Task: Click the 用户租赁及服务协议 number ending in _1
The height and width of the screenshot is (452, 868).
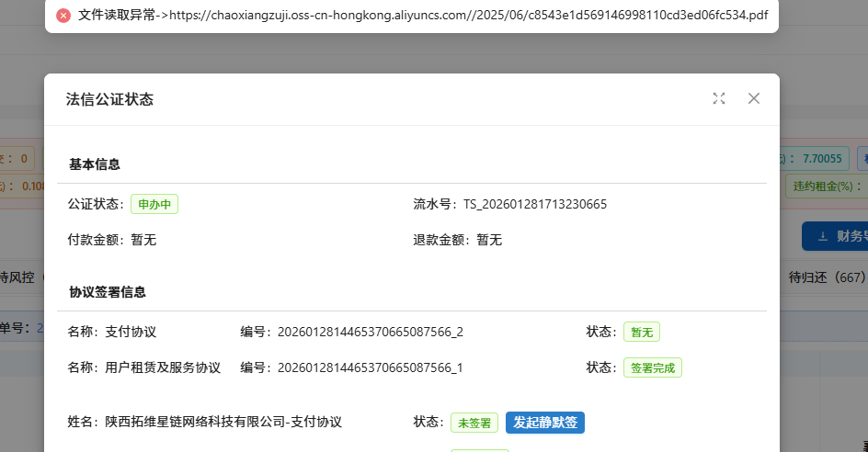Action: [x=370, y=367]
